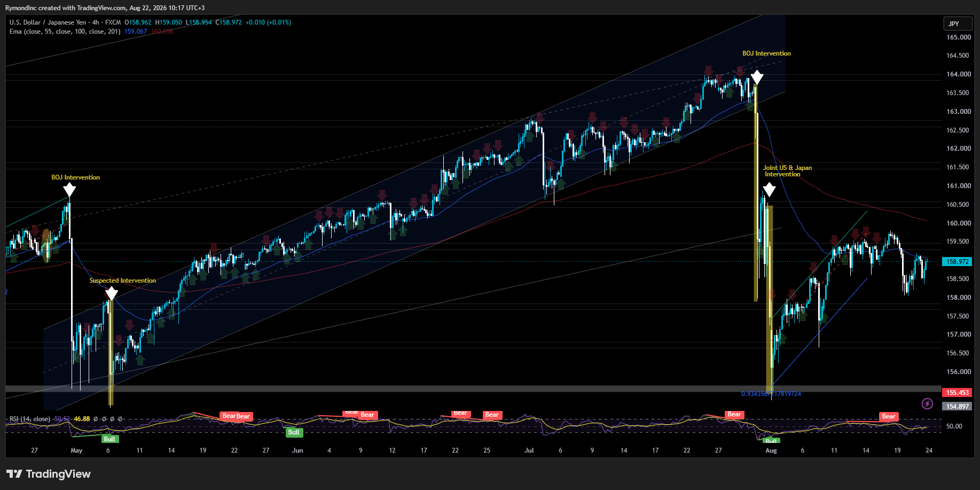The height and width of the screenshot is (490, 980).
Task: Click the Suspected Intervention annotation text
Action: coord(123,281)
